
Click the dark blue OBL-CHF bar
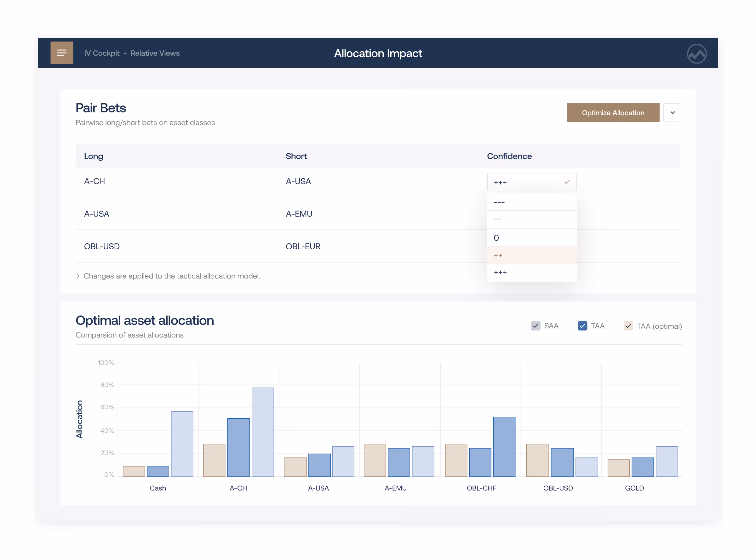(504, 447)
